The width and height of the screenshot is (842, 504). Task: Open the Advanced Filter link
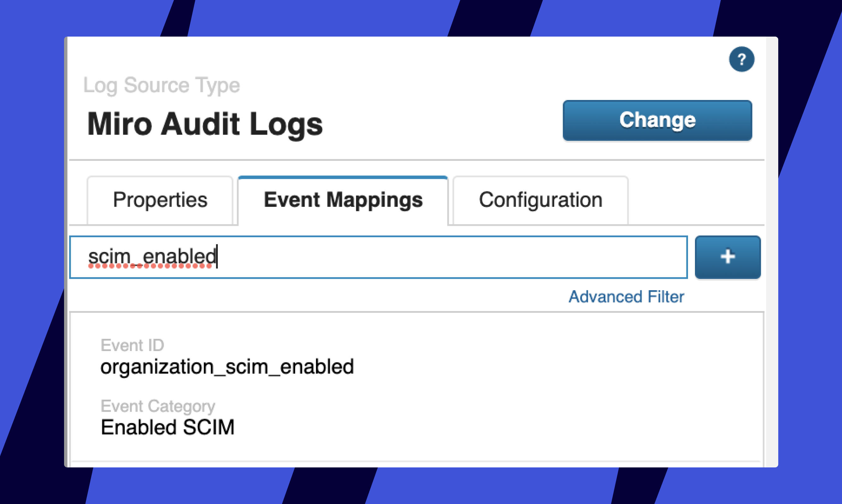click(x=626, y=296)
